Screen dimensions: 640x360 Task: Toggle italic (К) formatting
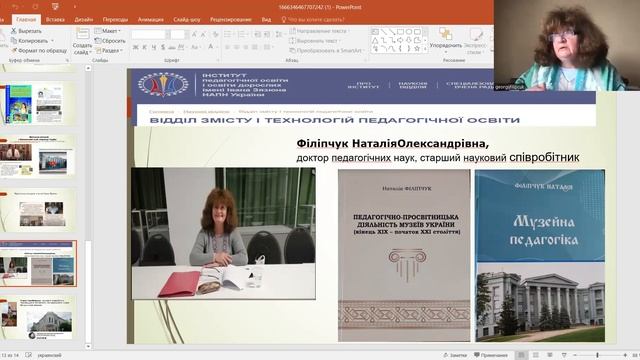(144, 47)
